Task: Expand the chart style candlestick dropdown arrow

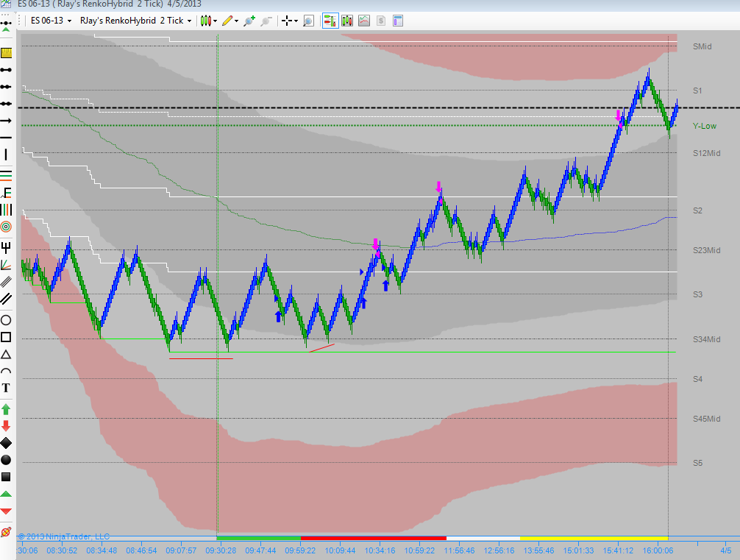Action: click(216, 21)
